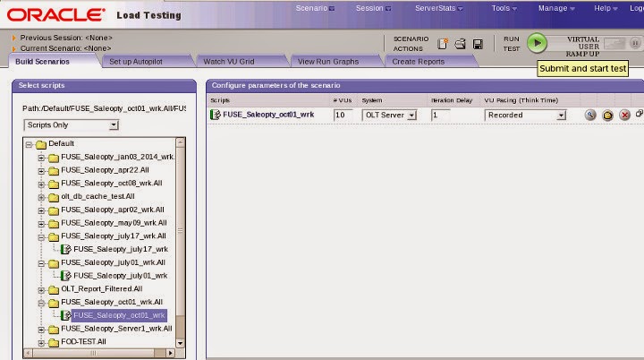Select olt_db_cache_test.All tree item
Viewport: 644px width, 360px height.
coord(97,197)
